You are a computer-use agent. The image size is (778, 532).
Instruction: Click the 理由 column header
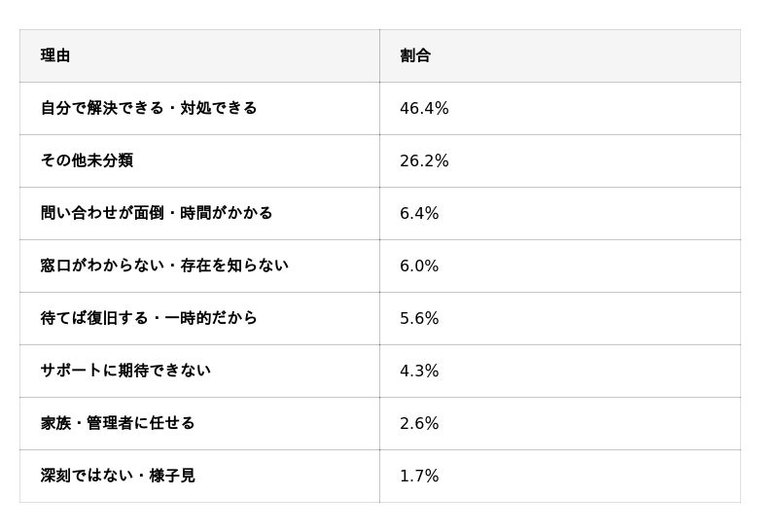pos(55,56)
